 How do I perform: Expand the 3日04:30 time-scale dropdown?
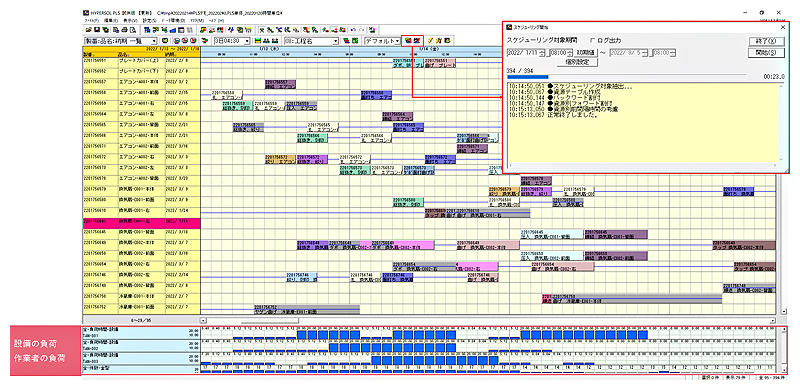[232, 40]
